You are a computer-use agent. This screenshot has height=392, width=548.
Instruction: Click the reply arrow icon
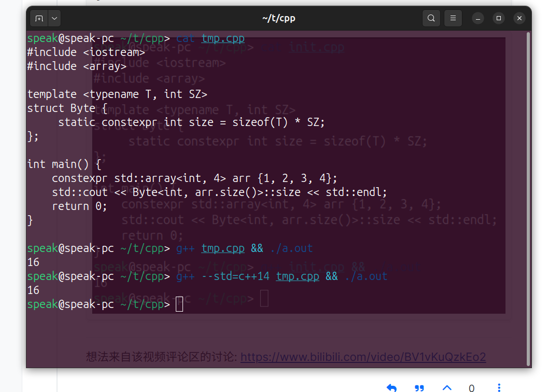[392, 388]
